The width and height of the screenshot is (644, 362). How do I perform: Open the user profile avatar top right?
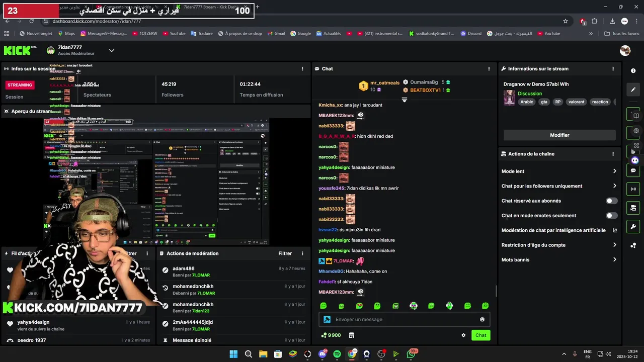pyautogui.click(x=625, y=50)
